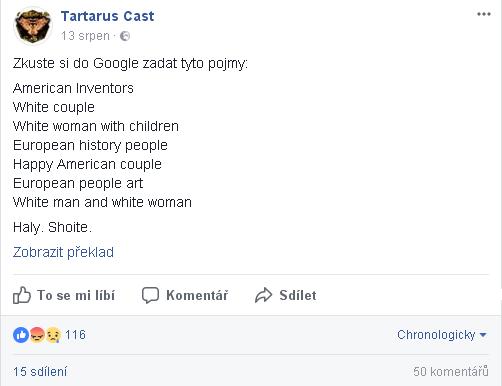This screenshot has height=386, width=502.
Task: Click the 'Sdílet' share button text
Action: pos(298,295)
